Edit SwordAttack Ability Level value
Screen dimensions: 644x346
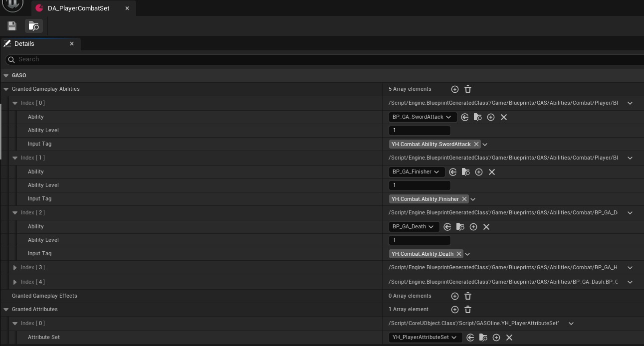tap(420, 131)
